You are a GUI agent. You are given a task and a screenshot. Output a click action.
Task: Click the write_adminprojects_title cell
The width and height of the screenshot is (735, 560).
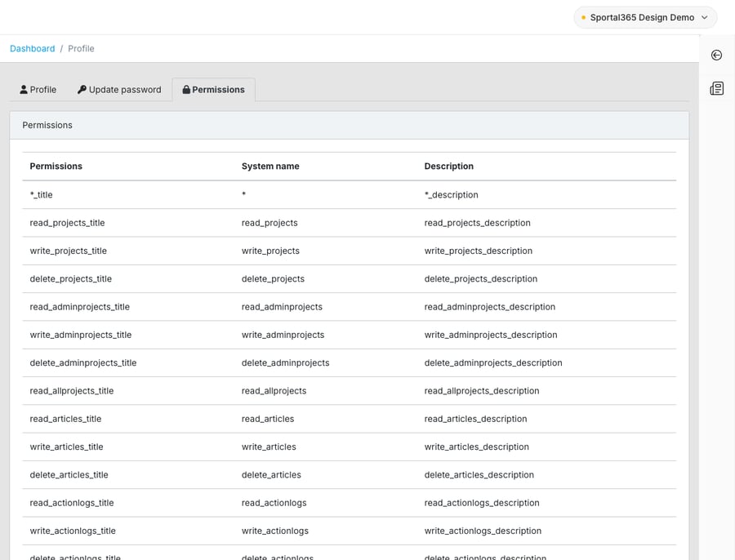[128, 335]
